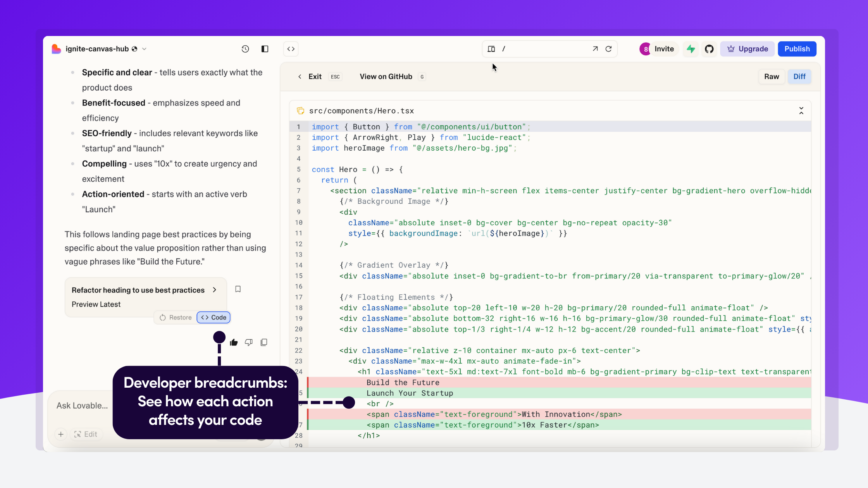The image size is (868, 488).
Task: Publish the project
Action: click(x=797, y=49)
